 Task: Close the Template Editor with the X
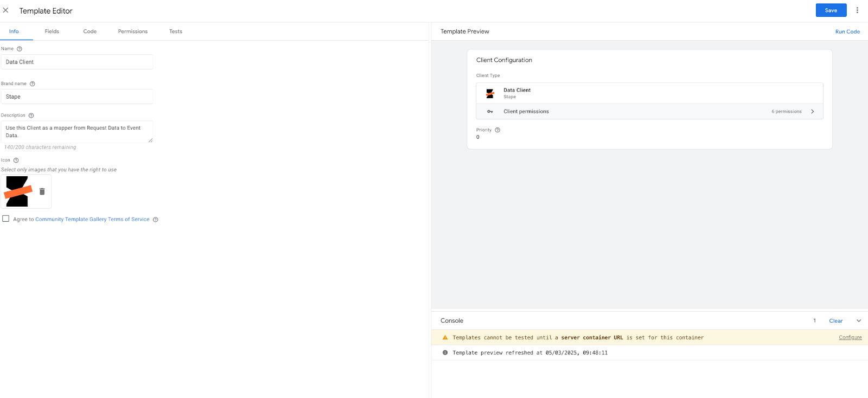pos(6,10)
